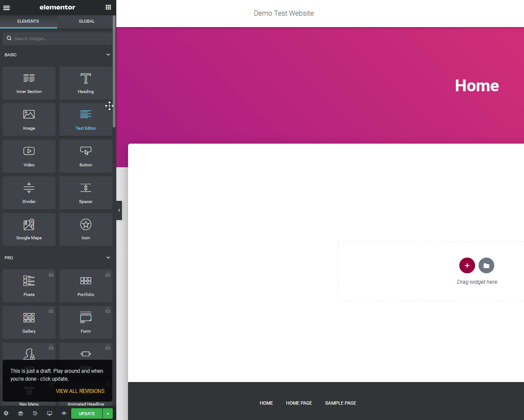Open HOME footer menu link

(x=266, y=403)
